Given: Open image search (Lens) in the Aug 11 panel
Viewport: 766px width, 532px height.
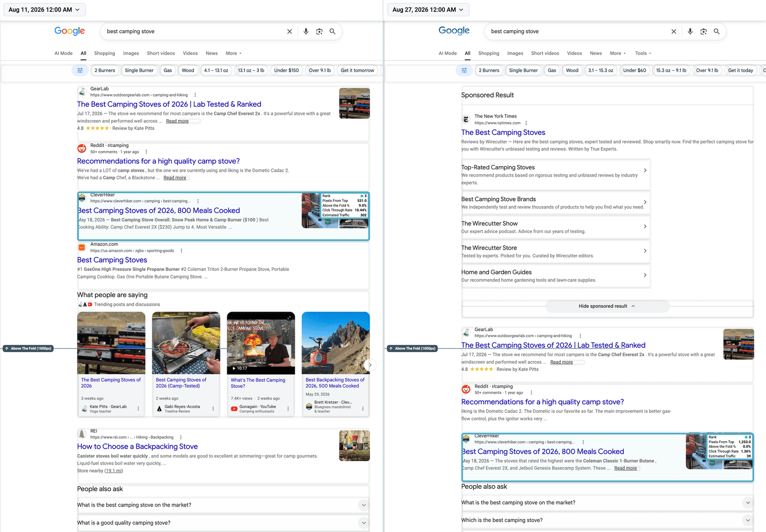Looking at the screenshot, I should click(x=319, y=32).
